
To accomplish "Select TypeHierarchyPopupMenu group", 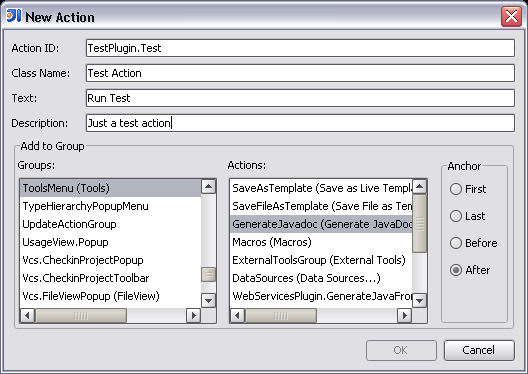I will (110, 206).
